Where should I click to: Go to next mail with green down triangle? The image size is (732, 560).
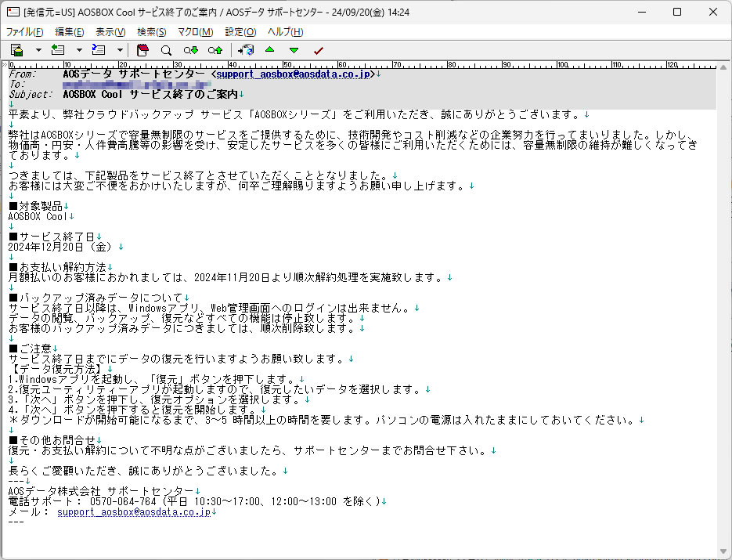click(294, 50)
